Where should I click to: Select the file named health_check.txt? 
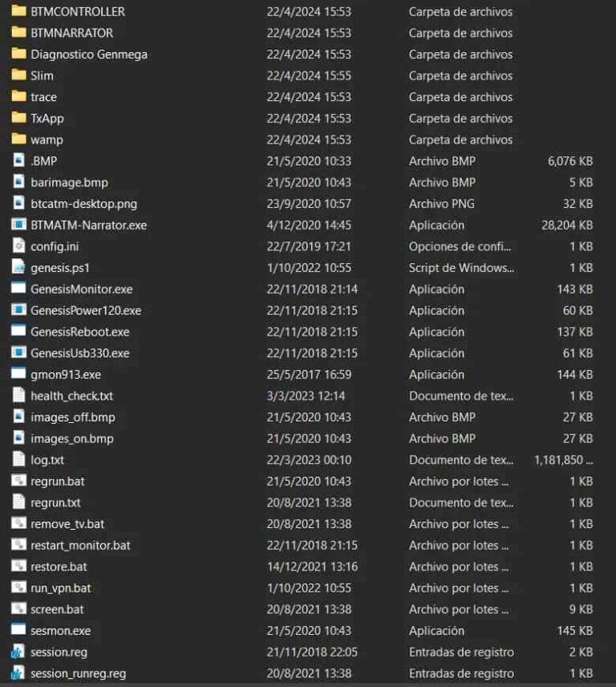71,396
